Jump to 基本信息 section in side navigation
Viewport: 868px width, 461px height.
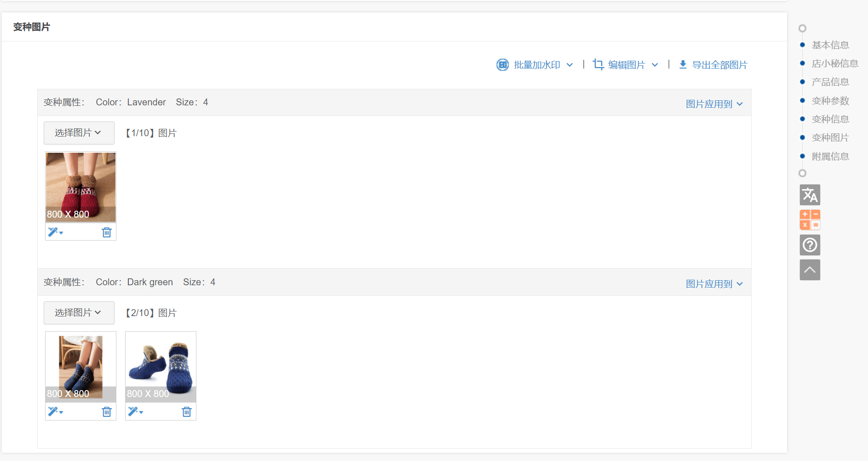pyautogui.click(x=830, y=45)
